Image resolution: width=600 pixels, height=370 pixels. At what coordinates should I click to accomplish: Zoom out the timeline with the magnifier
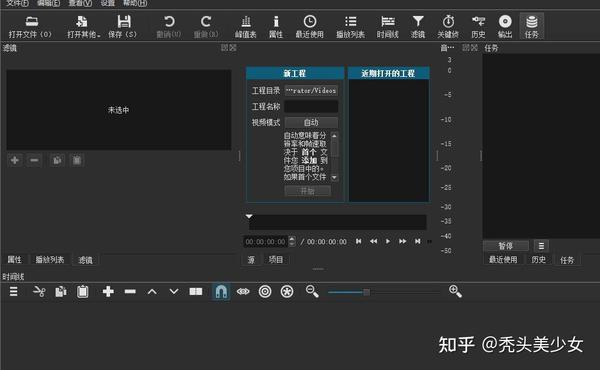click(x=312, y=292)
